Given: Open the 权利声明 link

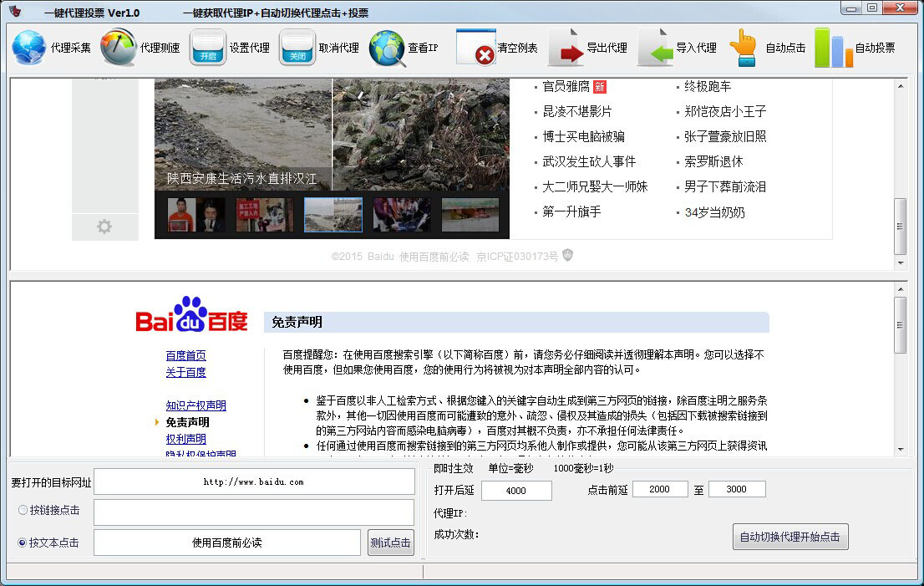Looking at the screenshot, I should coord(185,439).
